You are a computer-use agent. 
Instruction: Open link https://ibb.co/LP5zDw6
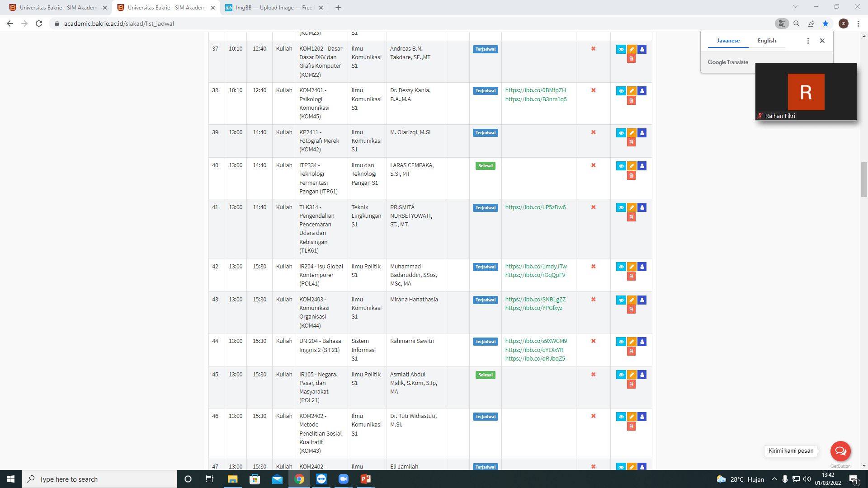(535, 207)
